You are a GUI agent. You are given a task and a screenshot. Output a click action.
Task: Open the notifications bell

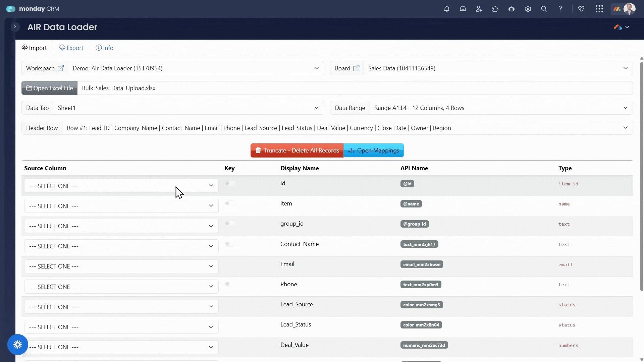click(x=446, y=9)
